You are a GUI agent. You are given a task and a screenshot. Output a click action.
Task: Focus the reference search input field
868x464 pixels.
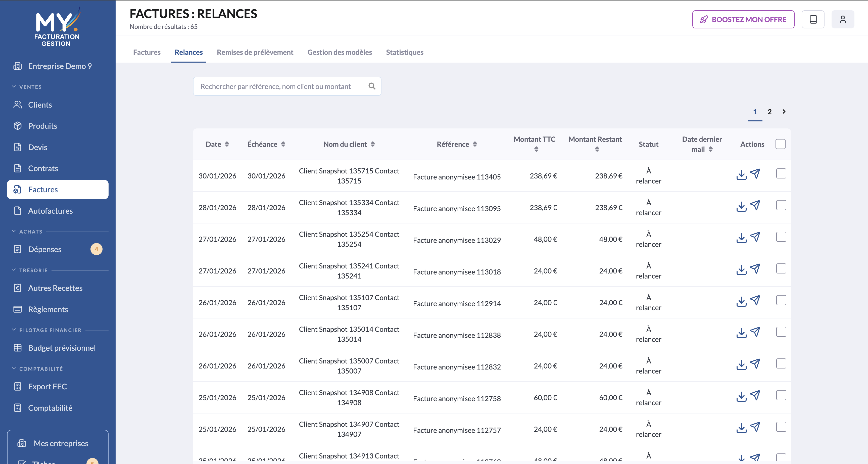coord(281,86)
